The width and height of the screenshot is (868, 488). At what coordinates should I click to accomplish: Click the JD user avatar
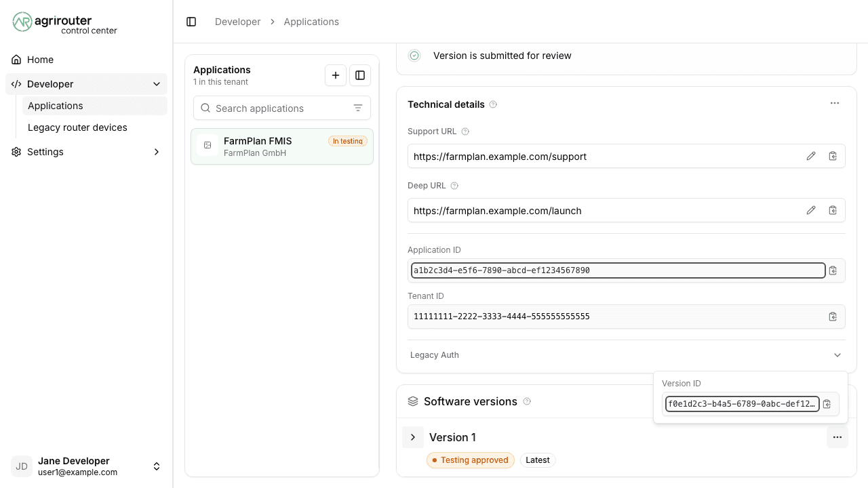click(x=22, y=466)
